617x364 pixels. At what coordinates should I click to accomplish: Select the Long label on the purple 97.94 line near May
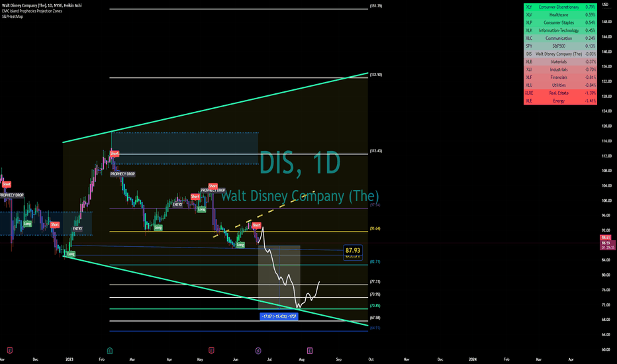point(201,209)
